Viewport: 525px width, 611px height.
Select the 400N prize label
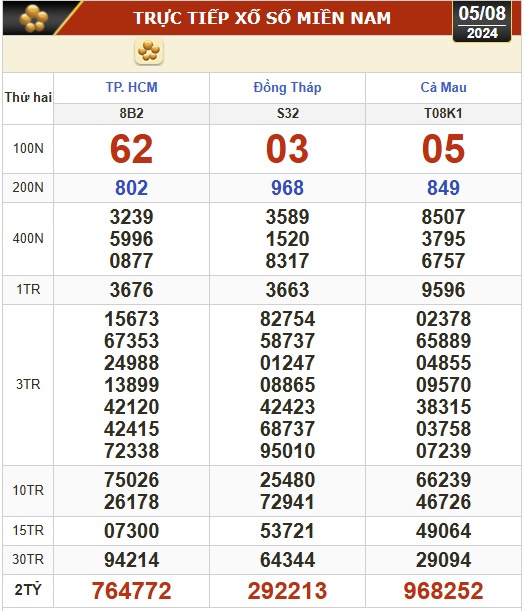coord(28,238)
